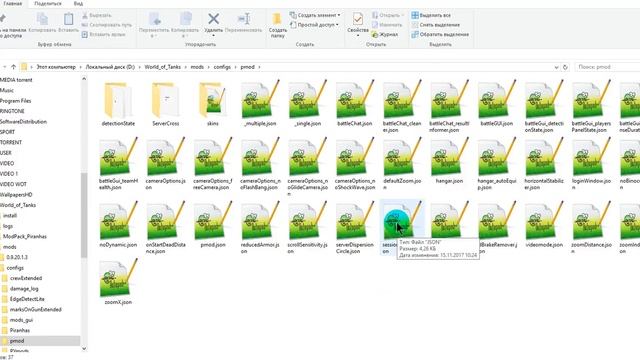The image size is (640, 360).
Task: Click World_of_Tanks in the address path
Action: click(x=162, y=67)
